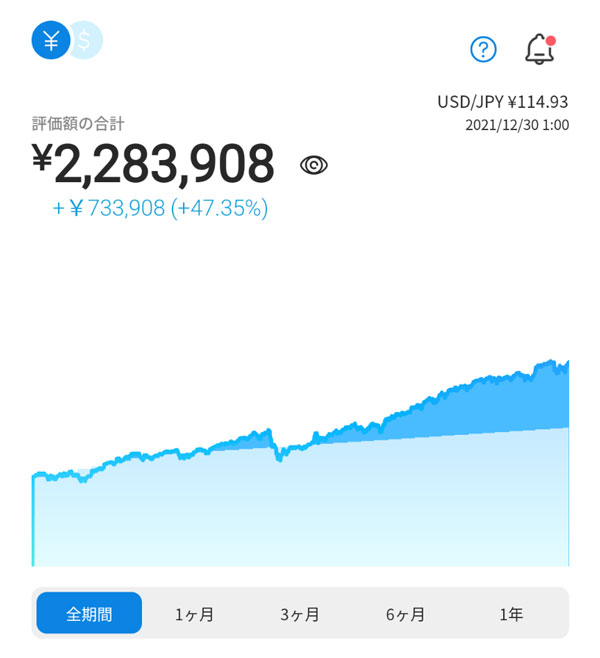
Task: Select the 全期間 tab
Action: click(x=89, y=613)
